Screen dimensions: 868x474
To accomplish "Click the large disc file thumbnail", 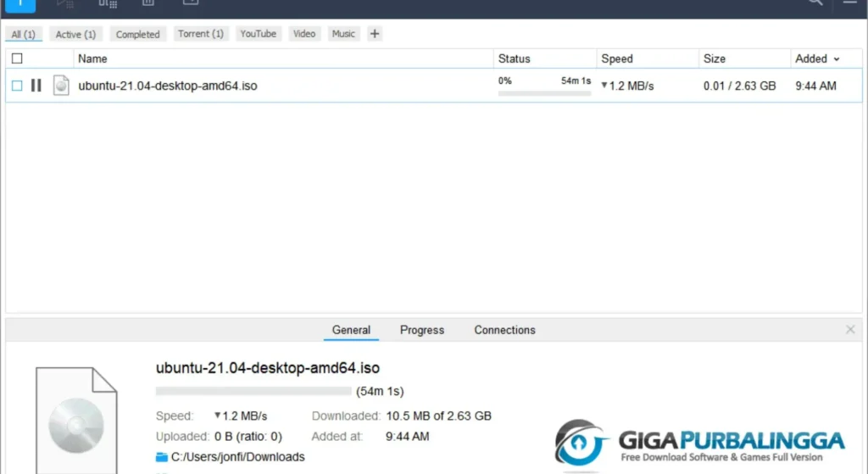I will pos(76,421).
